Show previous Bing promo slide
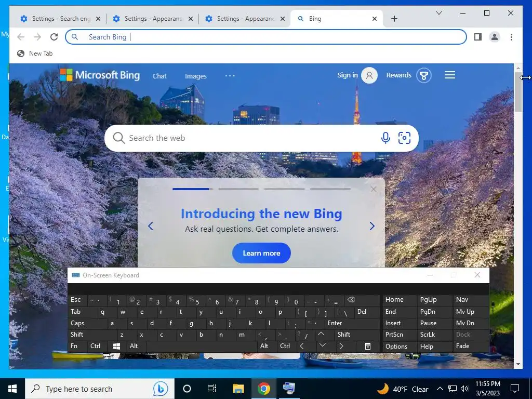The height and width of the screenshot is (399, 532). click(x=151, y=226)
